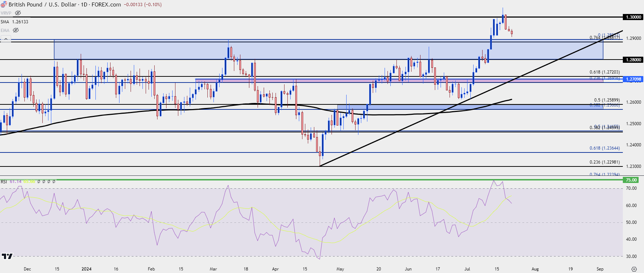Click the 1.30000 price label

coord(634,17)
